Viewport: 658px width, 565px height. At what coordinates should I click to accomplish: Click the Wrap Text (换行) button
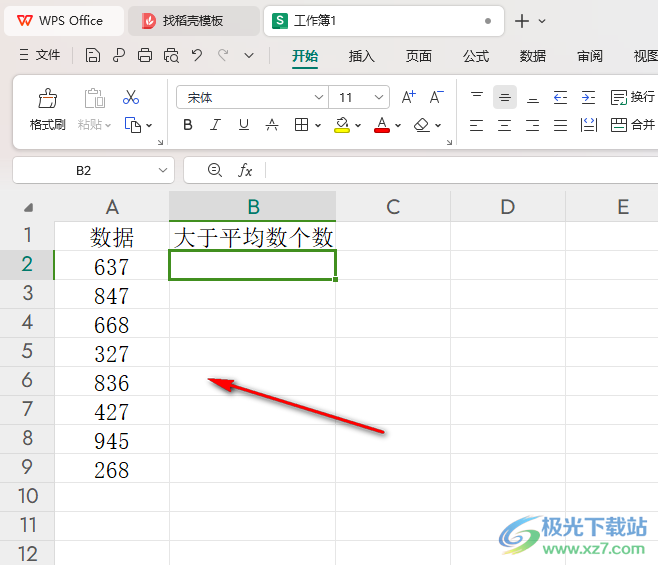click(x=633, y=97)
